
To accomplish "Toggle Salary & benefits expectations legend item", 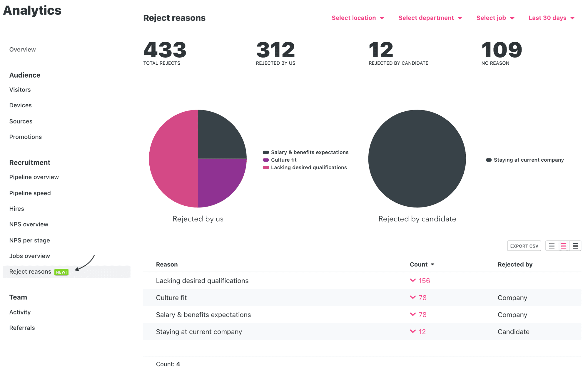I will [x=306, y=152].
